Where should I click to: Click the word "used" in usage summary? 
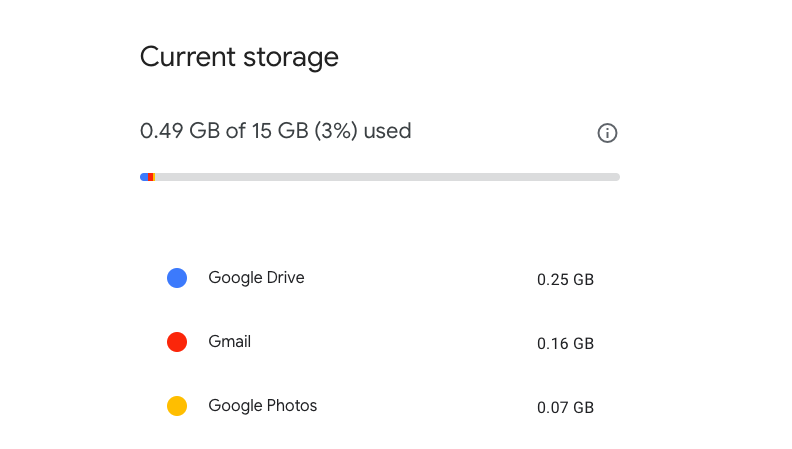click(387, 131)
